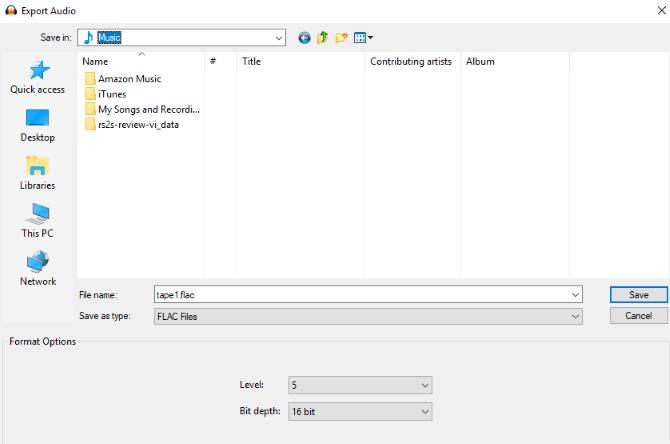Go up one folder level
670x444 pixels.
(x=323, y=38)
